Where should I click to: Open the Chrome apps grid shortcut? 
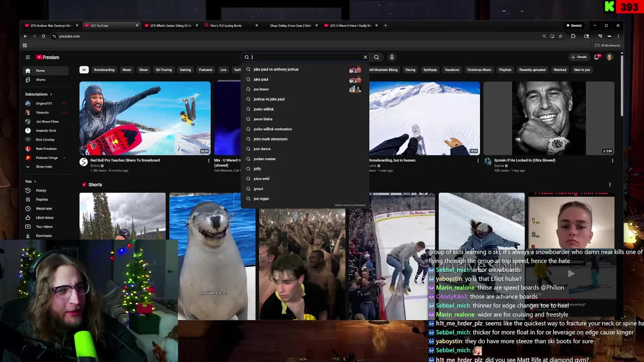pyautogui.click(x=25, y=45)
